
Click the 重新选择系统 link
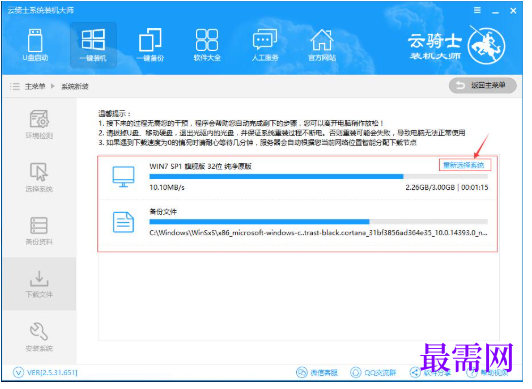(464, 165)
